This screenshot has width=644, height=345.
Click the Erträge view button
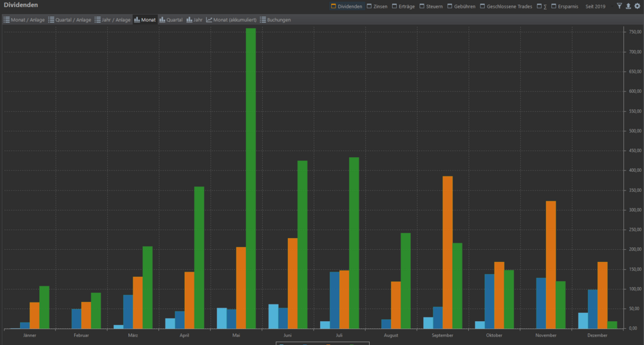(x=403, y=6)
